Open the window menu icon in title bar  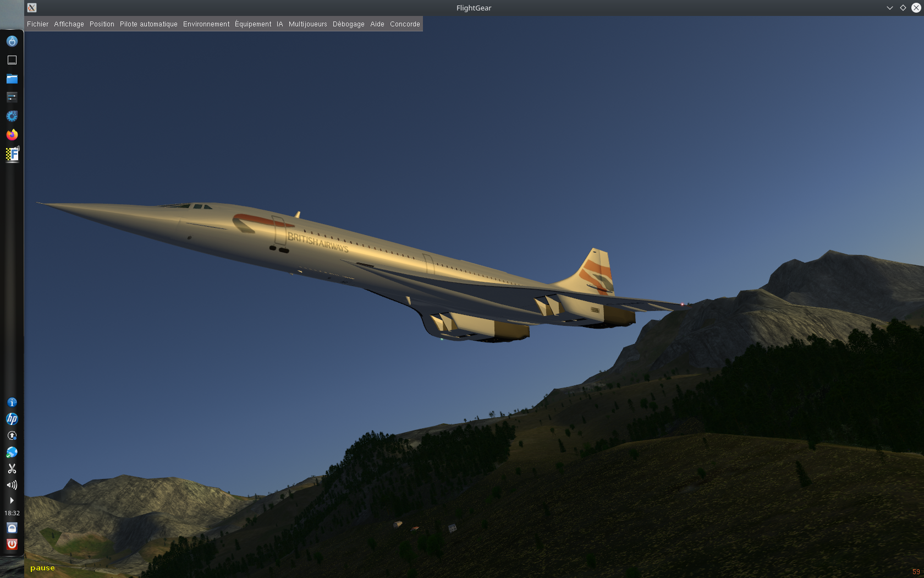pos(32,8)
